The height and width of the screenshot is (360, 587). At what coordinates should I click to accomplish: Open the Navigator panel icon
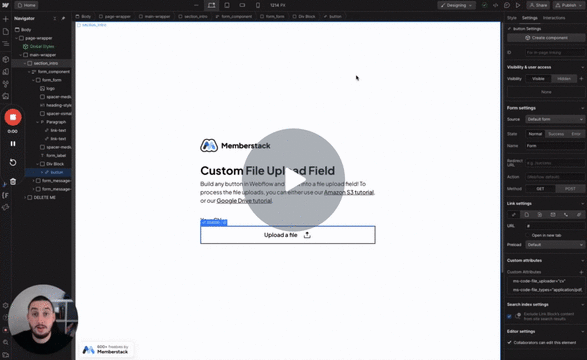(5, 44)
